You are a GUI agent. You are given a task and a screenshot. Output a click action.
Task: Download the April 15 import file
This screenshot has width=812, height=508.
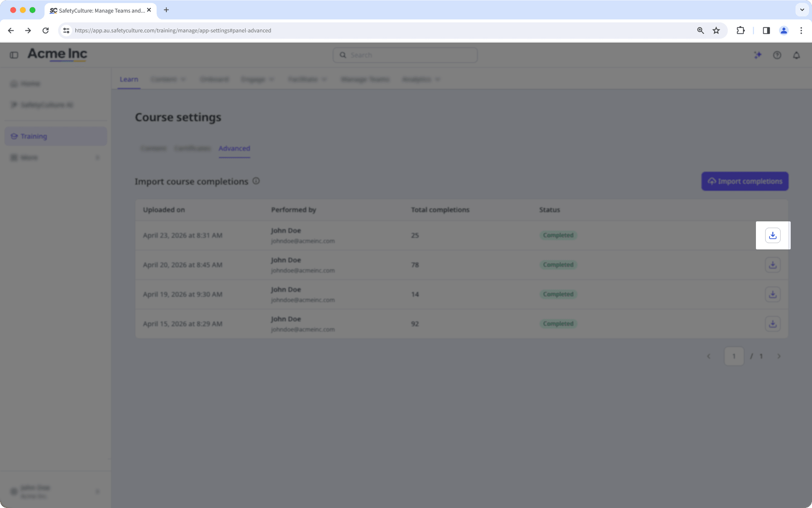point(772,324)
